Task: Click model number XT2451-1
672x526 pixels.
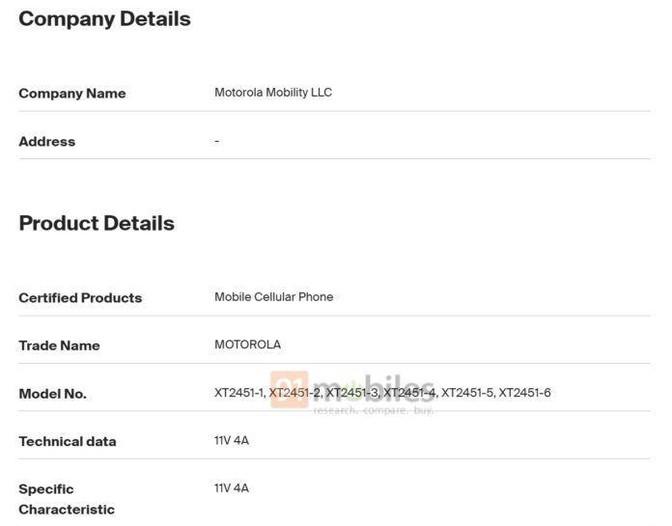Action: point(238,393)
